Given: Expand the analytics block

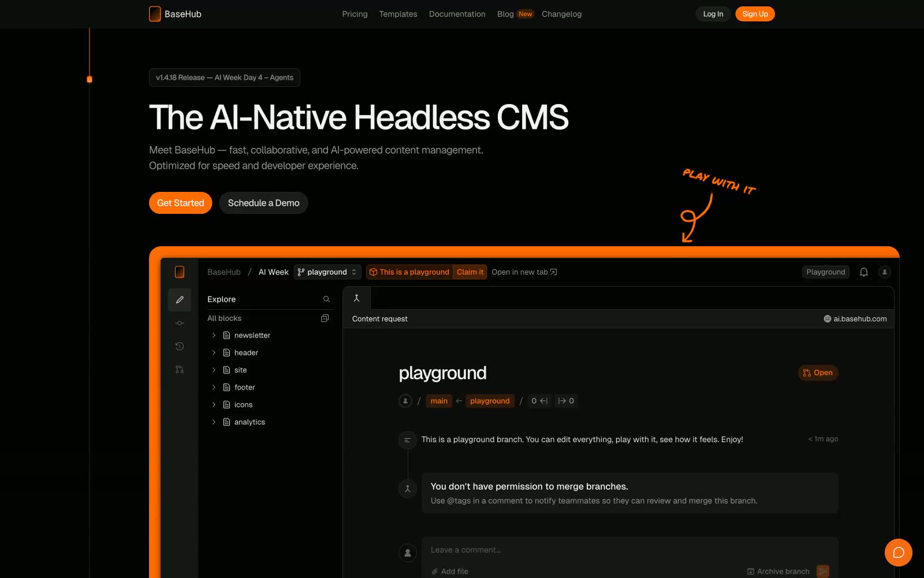Looking at the screenshot, I should click(x=214, y=422).
